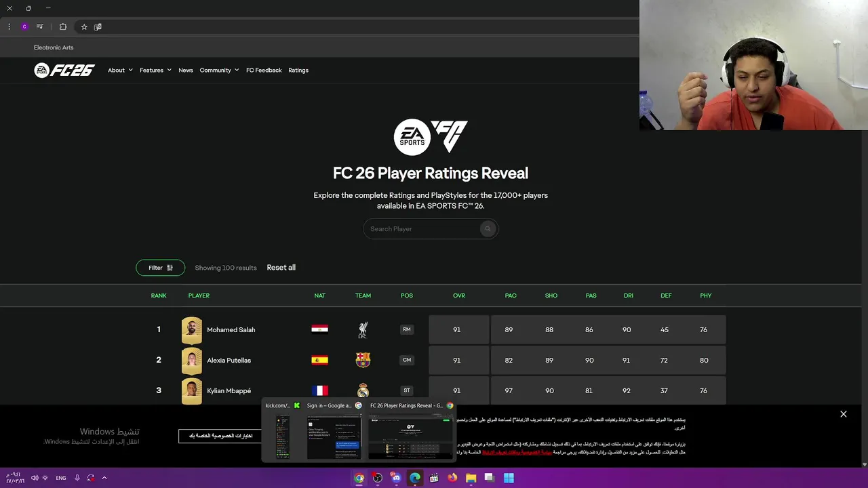Image resolution: width=868 pixels, height=488 pixels.
Task: Open the purple Chrome profile avatar
Action: point(24,26)
